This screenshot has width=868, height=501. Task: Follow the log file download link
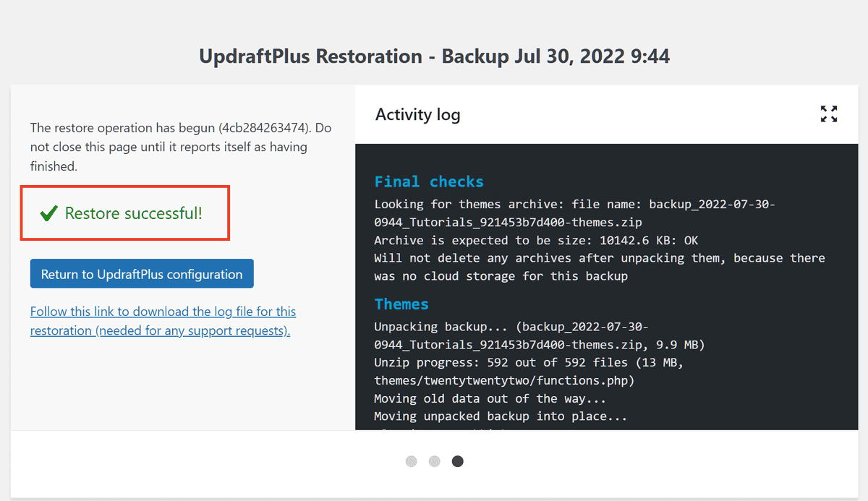point(162,320)
